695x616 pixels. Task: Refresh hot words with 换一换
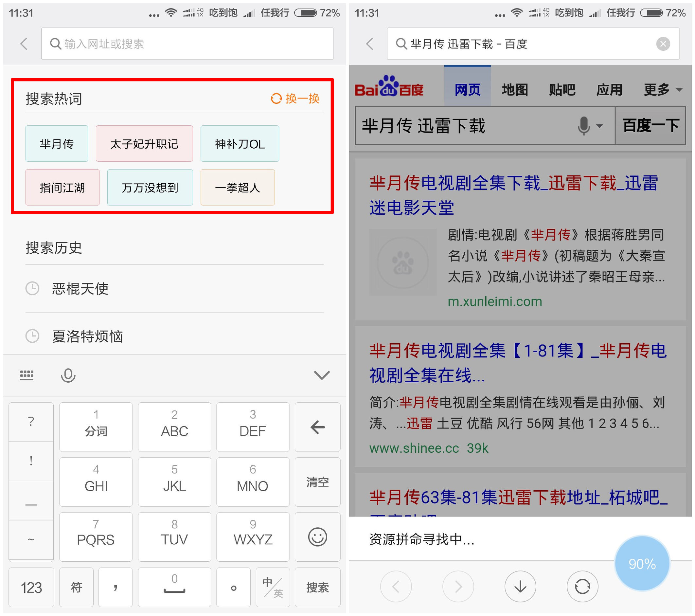pos(295,99)
